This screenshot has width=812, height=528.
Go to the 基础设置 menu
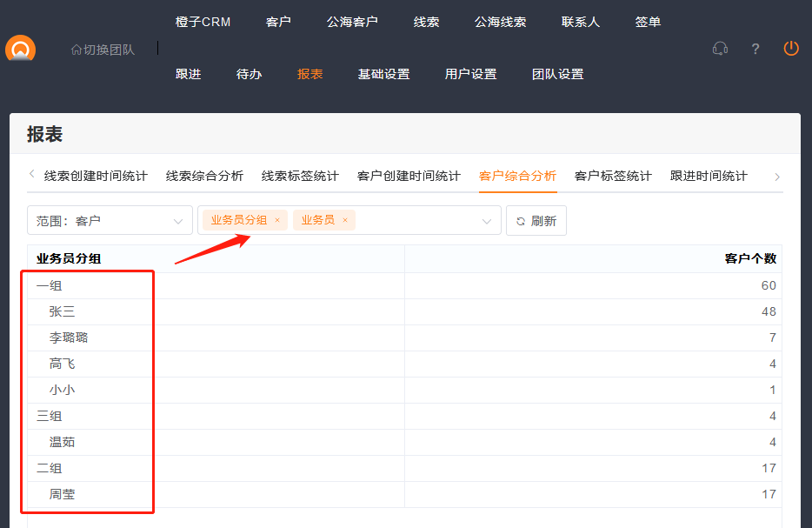(383, 74)
